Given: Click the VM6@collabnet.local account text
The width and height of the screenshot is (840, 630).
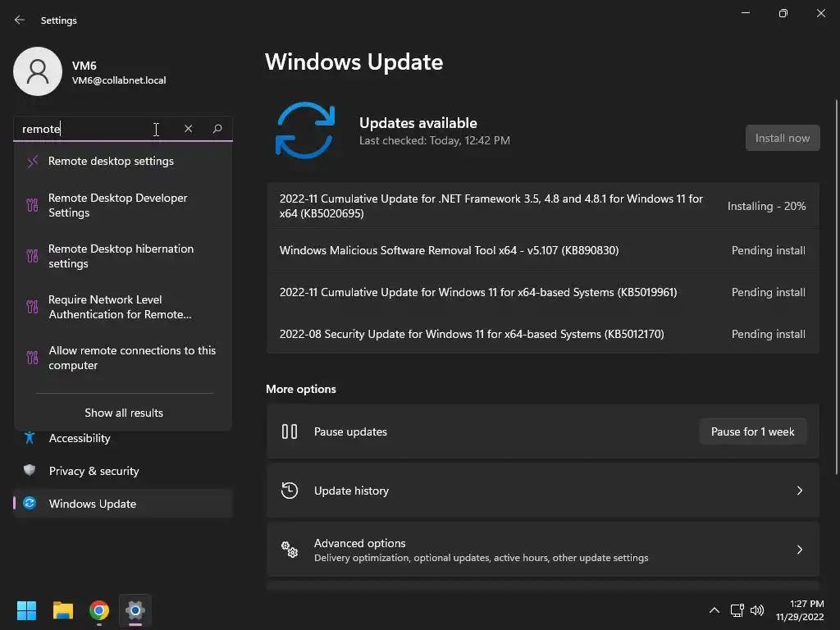Looking at the screenshot, I should click(x=119, y=80).
